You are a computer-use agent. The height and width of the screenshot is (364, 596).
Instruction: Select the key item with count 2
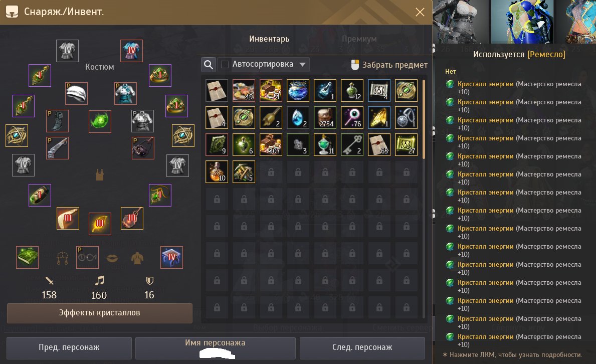[352, 144]
